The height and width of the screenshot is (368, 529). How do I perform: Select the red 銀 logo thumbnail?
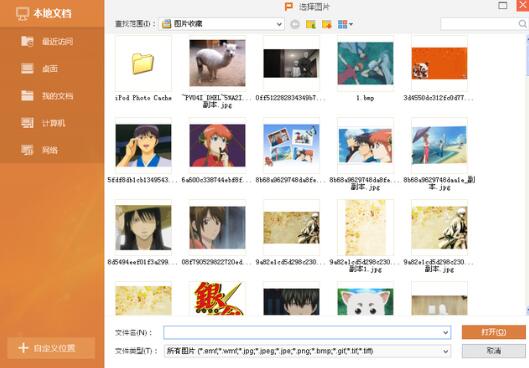pos(218,299)
